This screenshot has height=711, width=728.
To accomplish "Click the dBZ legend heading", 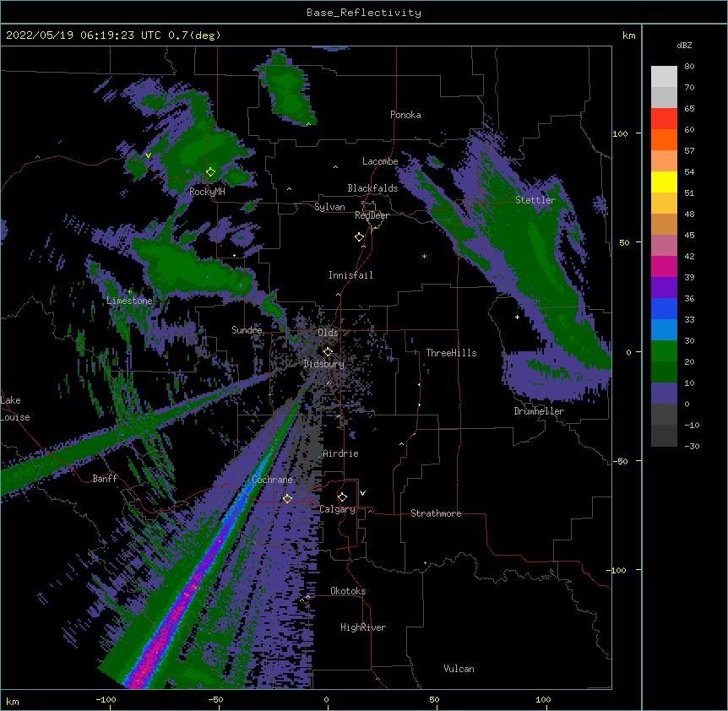I will coord(684,46).
